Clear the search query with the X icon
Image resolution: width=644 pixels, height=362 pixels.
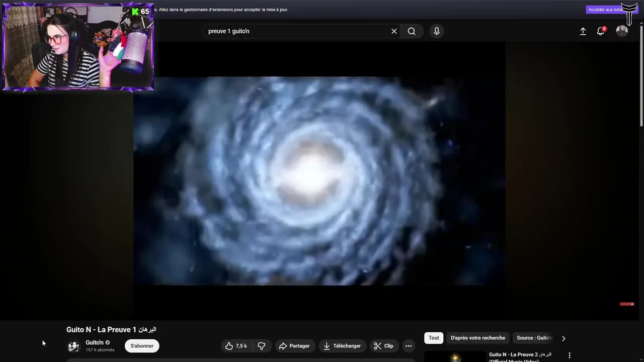pos(394,31)
